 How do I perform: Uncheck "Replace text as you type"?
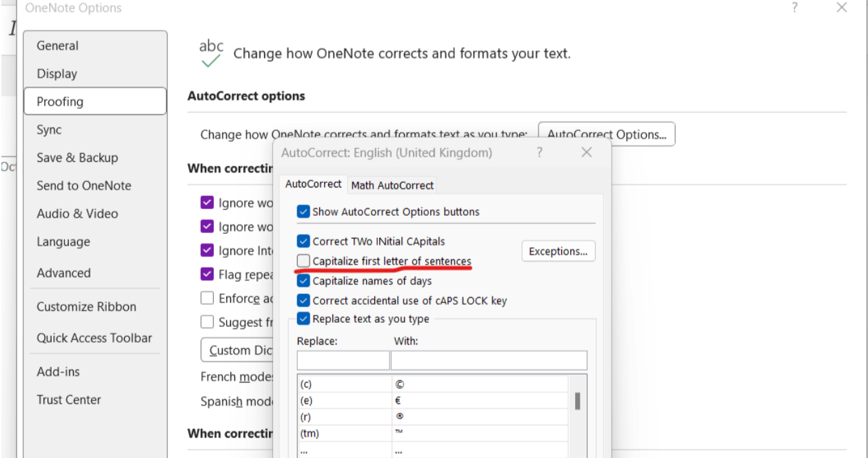303,319
